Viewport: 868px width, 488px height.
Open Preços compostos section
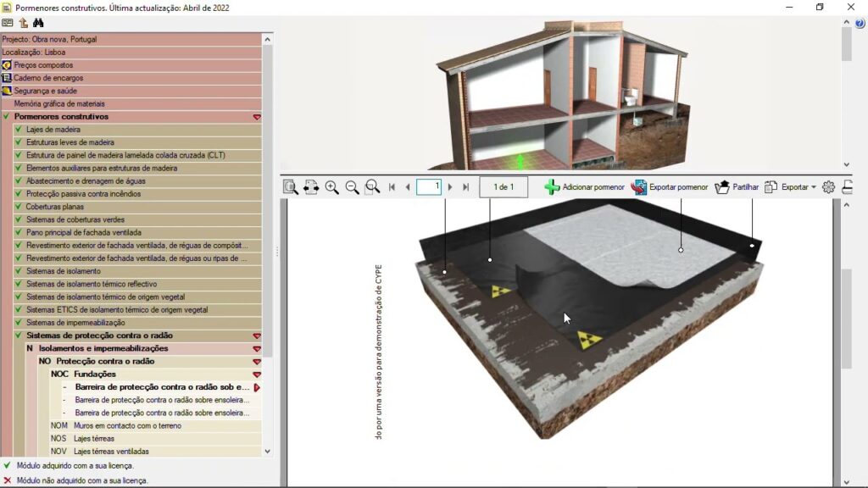coord(43,65)
